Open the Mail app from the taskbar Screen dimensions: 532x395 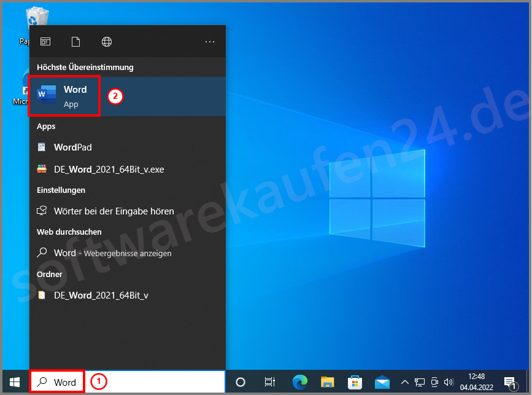tap(382, 381)
